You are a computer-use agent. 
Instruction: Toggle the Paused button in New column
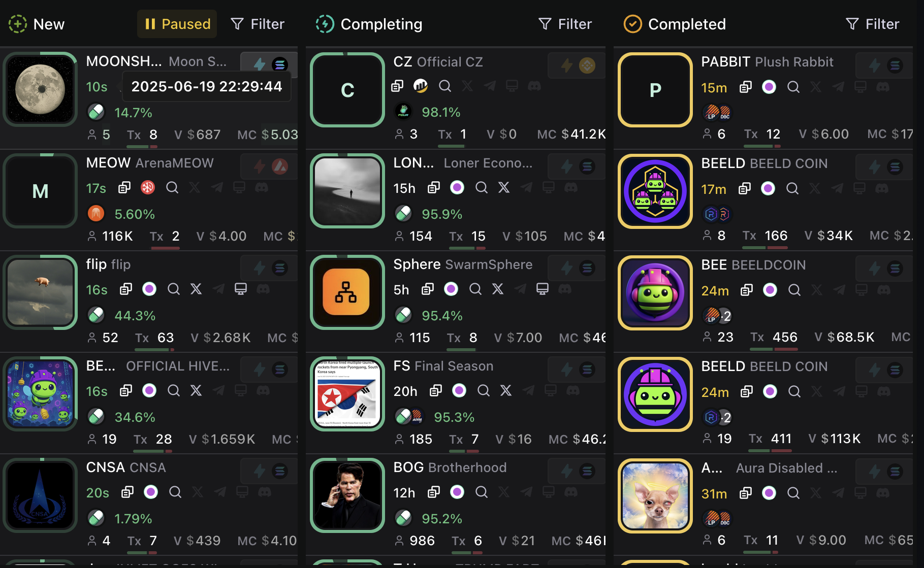(177, 24)
